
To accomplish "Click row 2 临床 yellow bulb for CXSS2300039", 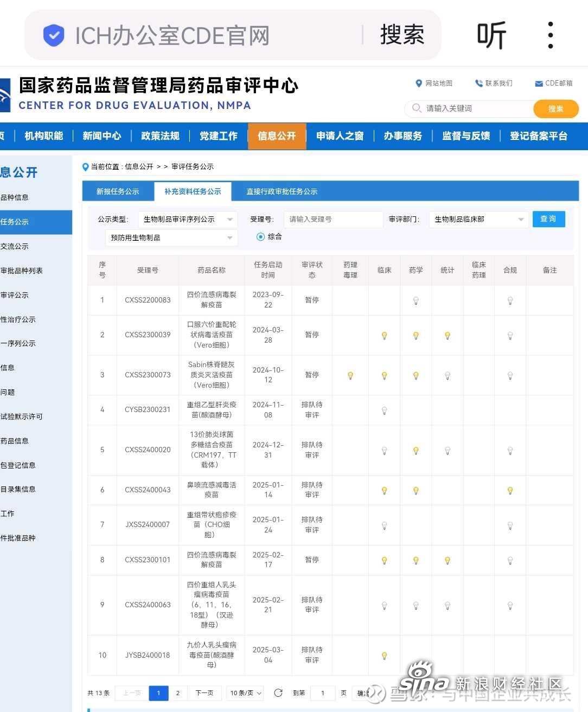I will pos(385,336).
